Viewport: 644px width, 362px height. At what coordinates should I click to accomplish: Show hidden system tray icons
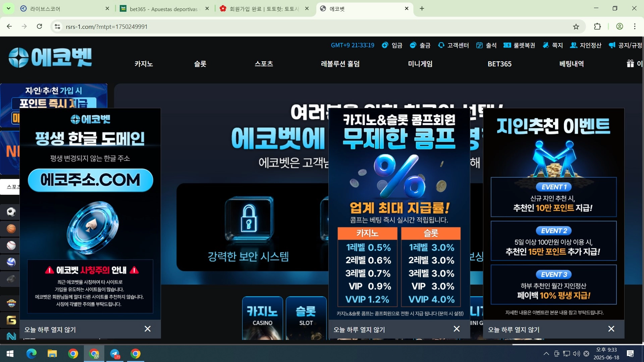point(546,354)
